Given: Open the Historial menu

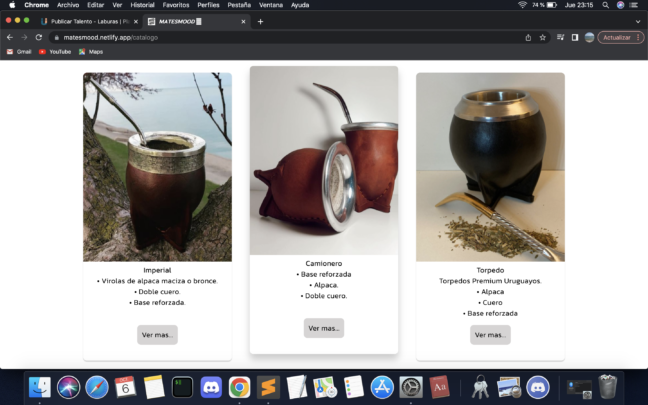Looking at the screenshot, I should pos(143,5).
